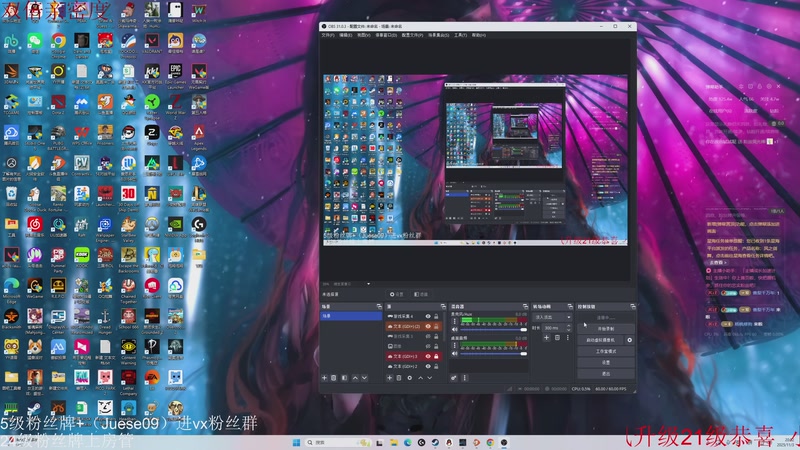Mute the 桌面音频 speaker icon

click(455, 354)
